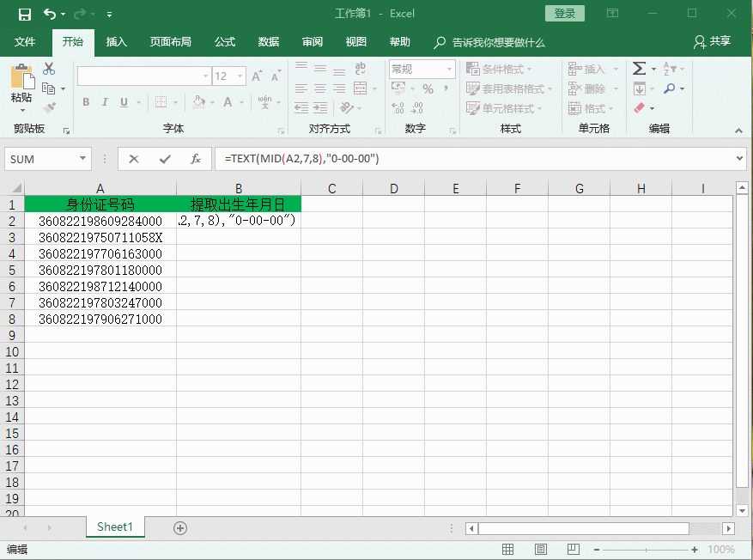753x560 pixels.
Task: Open the number format 常规 dropdown
Action: click(x=450, y=69)
